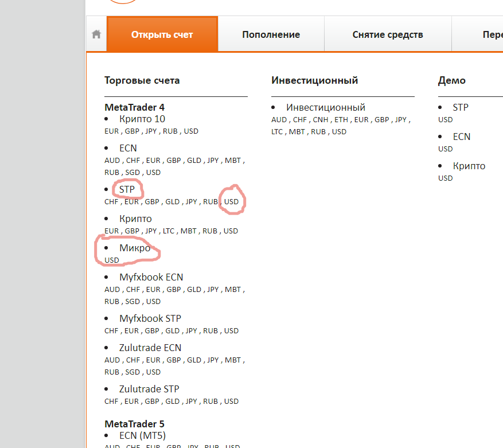Pick RUB for the Zulutrade ECN account

point(112,372)
